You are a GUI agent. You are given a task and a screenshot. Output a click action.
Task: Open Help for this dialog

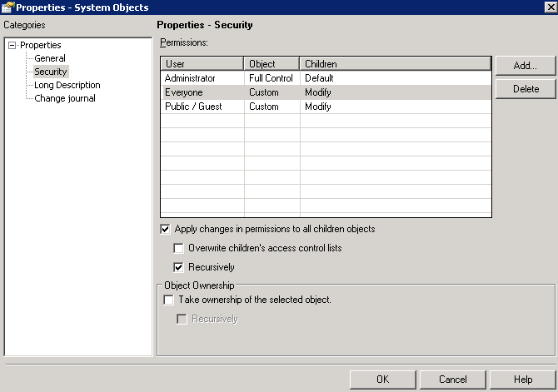pos(522,380)
